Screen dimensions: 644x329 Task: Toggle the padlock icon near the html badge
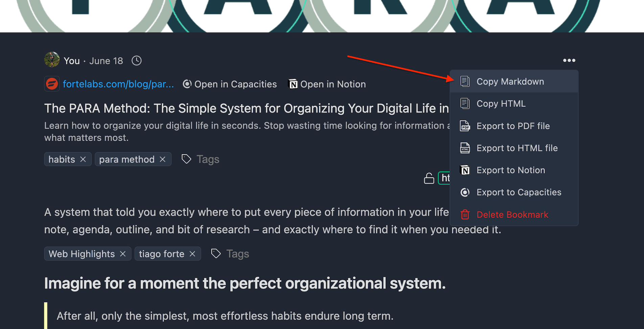429,178
